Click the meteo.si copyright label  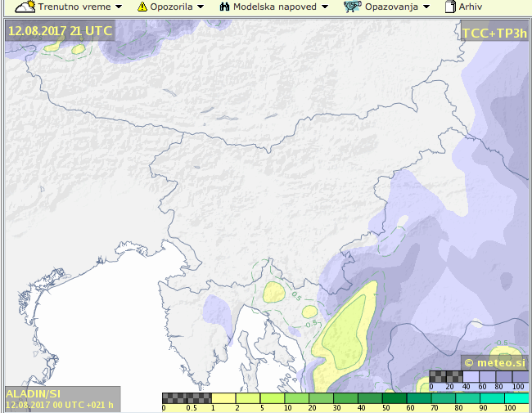coord(494,361)
